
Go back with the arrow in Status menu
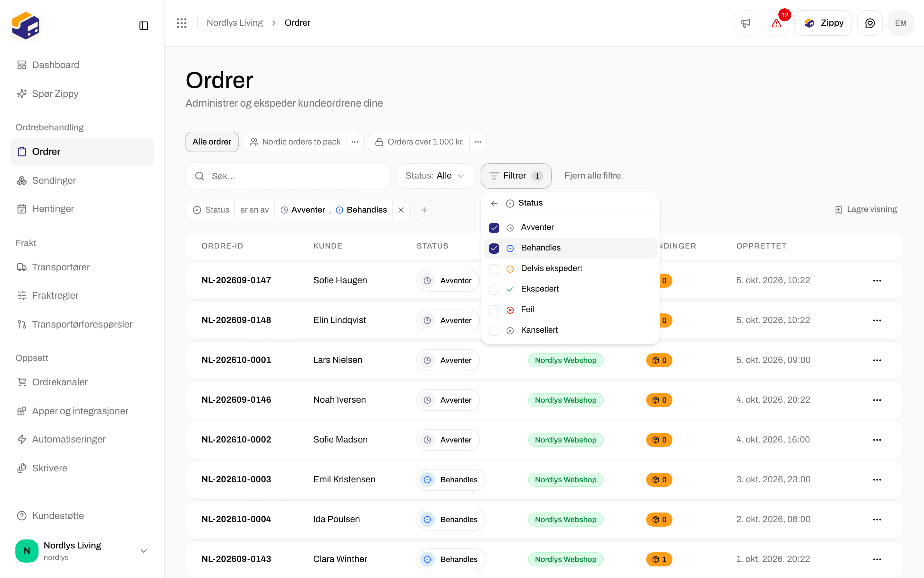[x=494, y=203]
